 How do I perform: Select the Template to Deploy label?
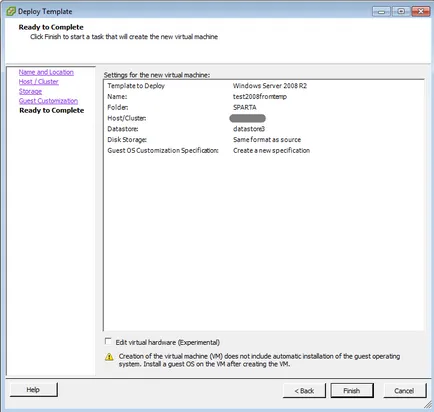[x=136, y=86]
